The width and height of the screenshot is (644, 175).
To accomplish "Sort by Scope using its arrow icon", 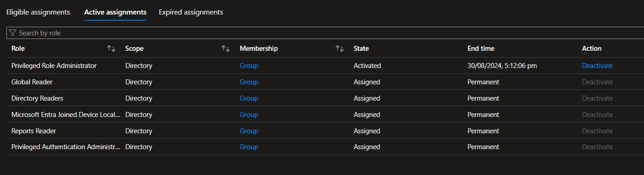I will point(226,49).
